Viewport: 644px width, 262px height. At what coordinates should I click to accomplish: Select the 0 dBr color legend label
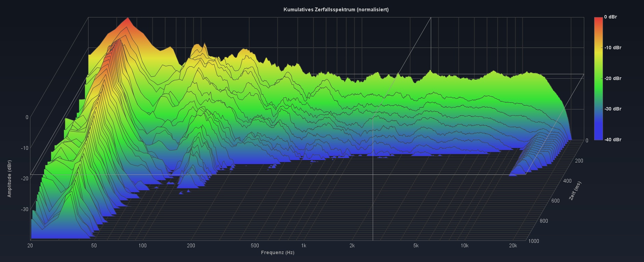(x=610, y=17)
